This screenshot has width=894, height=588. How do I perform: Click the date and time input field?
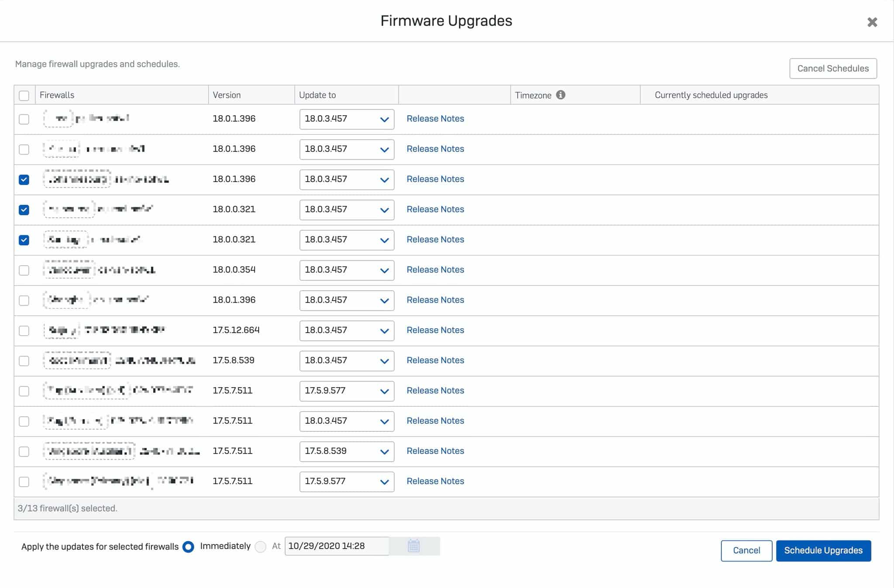(x=337, y=546)
